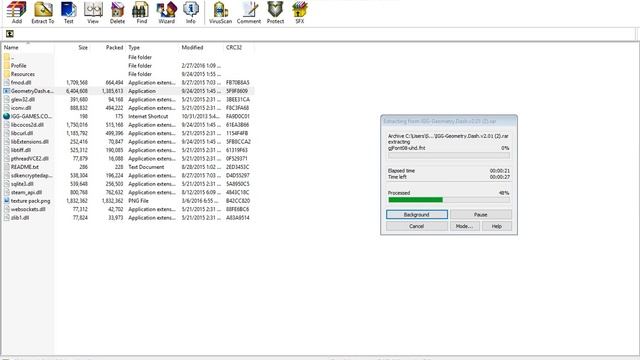The width and height of the screenshot is (640, 360).
Task: Select the libcocos2d.dll file
Action: [129, 125]
